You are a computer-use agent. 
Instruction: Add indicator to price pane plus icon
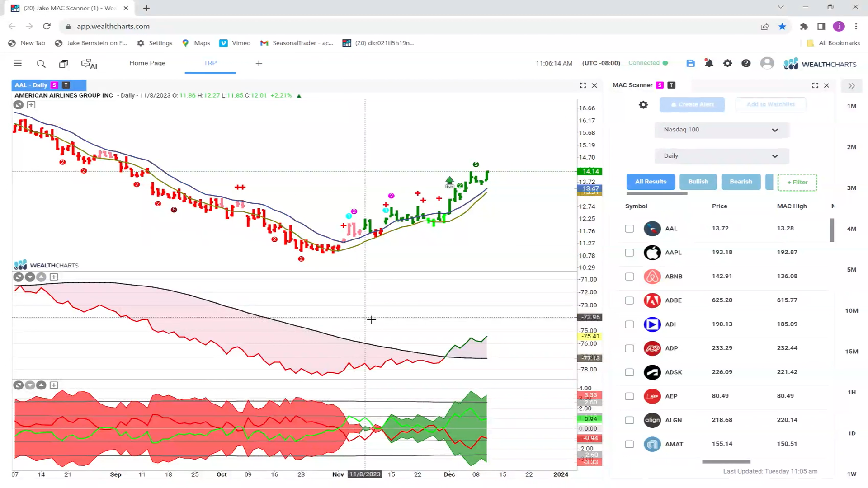[31, 105]
